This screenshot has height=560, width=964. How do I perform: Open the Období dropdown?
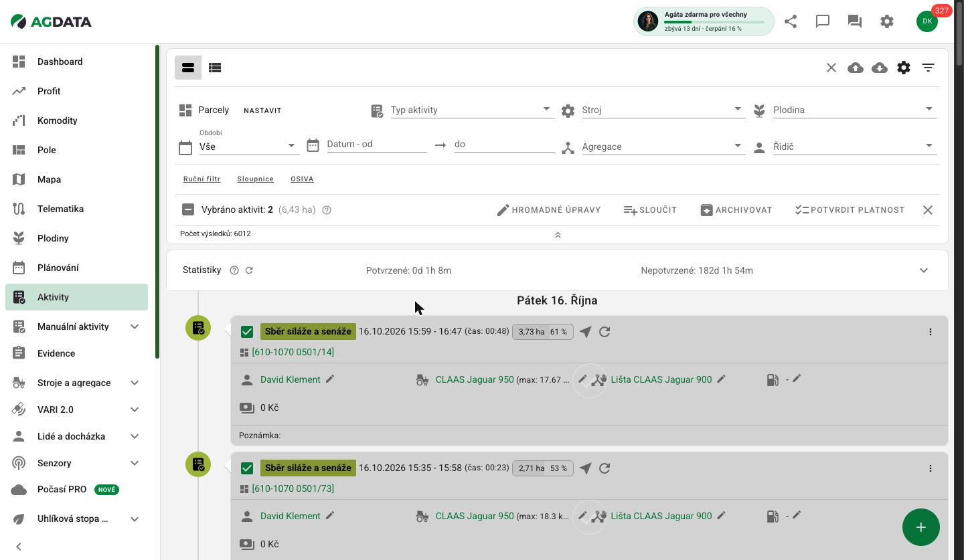tap(249, 147)
